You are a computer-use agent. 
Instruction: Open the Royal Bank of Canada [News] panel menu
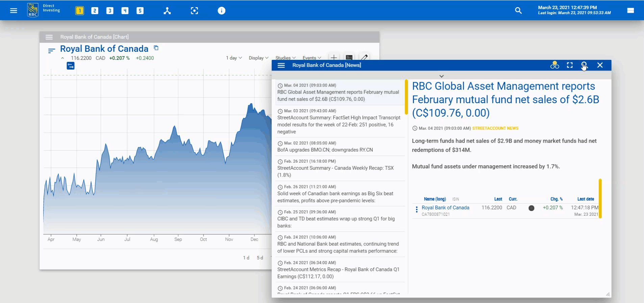click(x=281, y=65)
